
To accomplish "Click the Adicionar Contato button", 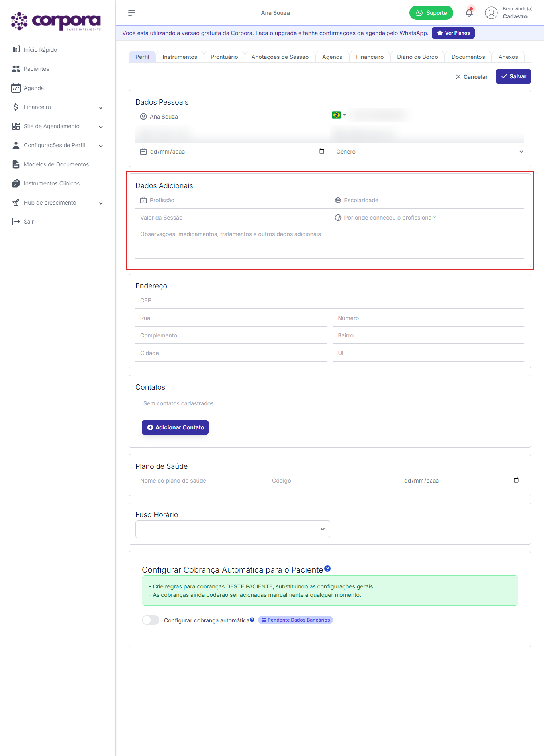I will [x=175, y=427].
